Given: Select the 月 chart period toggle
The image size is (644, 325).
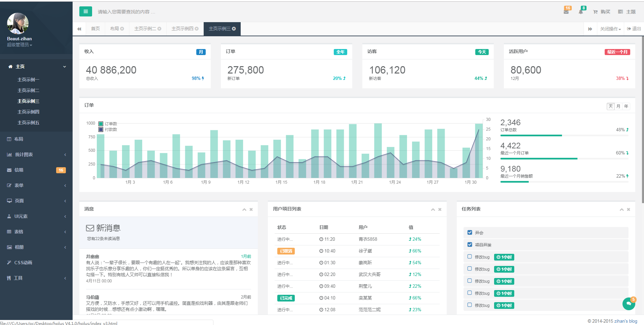Looking at the screenshot, I should click(618, 106).
